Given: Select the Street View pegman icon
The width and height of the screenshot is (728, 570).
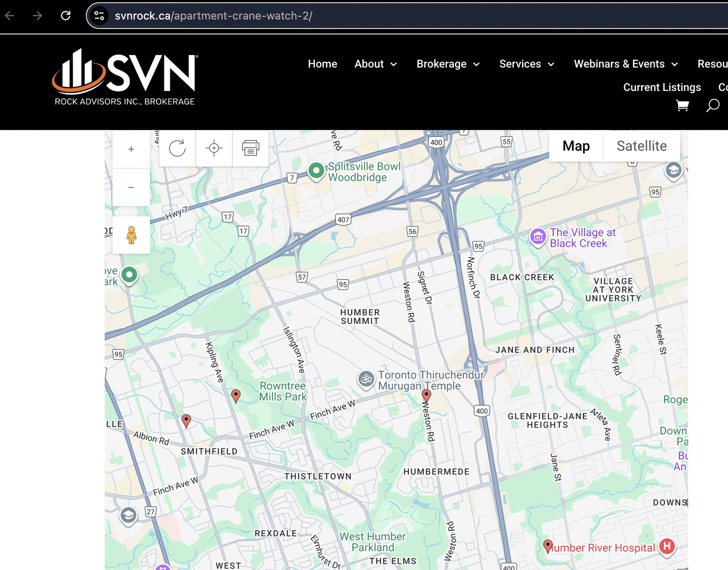Looking at the screenshot, I should [131, 235].
